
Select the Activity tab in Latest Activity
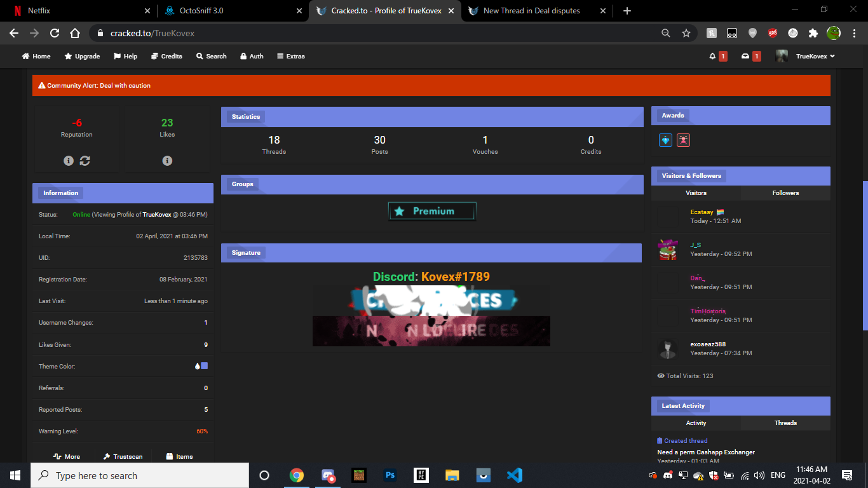(x=696, y=423)
